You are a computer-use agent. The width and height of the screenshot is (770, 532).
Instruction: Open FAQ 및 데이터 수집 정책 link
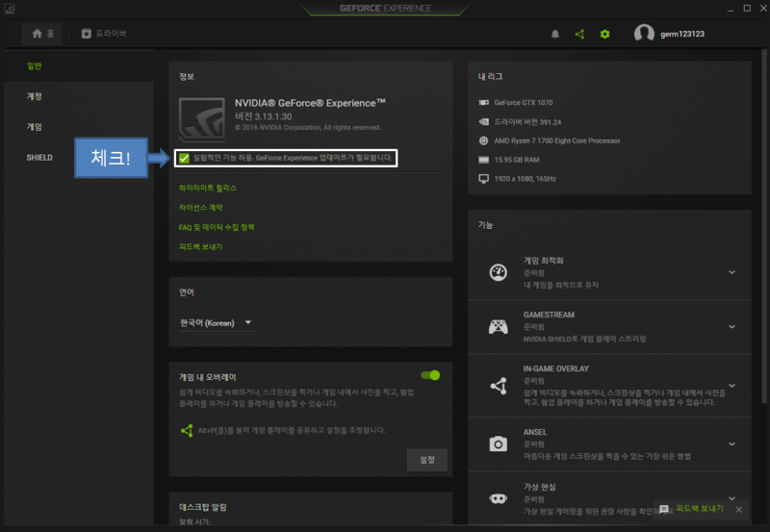coord(217,227)
